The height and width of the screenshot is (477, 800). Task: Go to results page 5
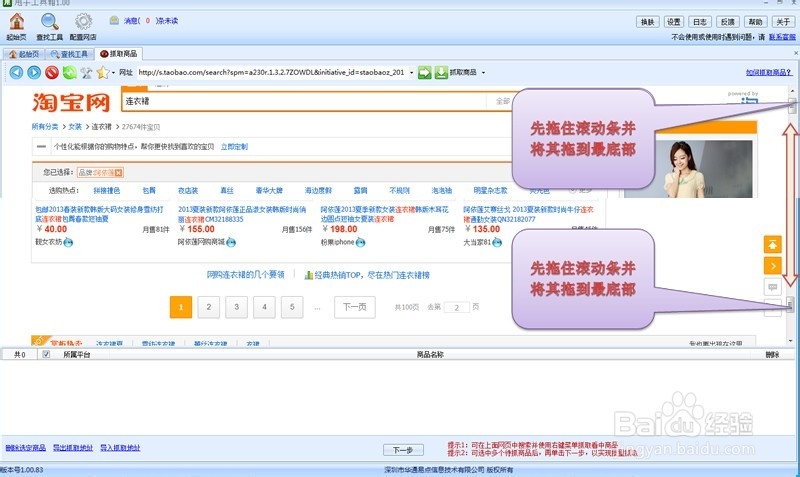point(292,307)
